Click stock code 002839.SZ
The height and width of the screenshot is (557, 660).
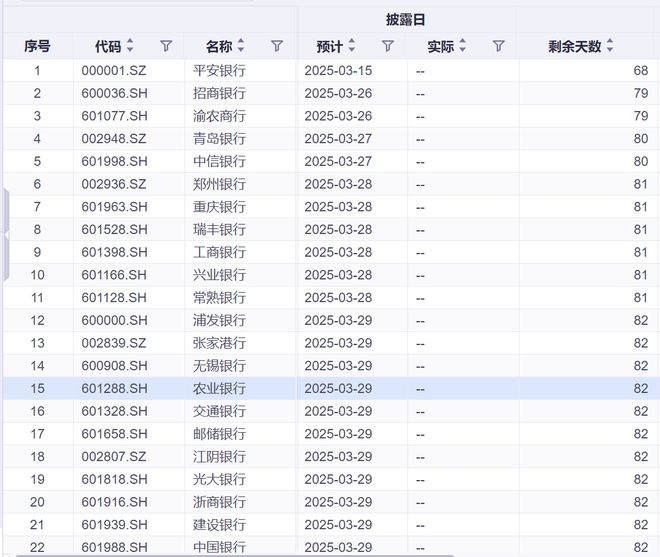click(x=114, y=343)
